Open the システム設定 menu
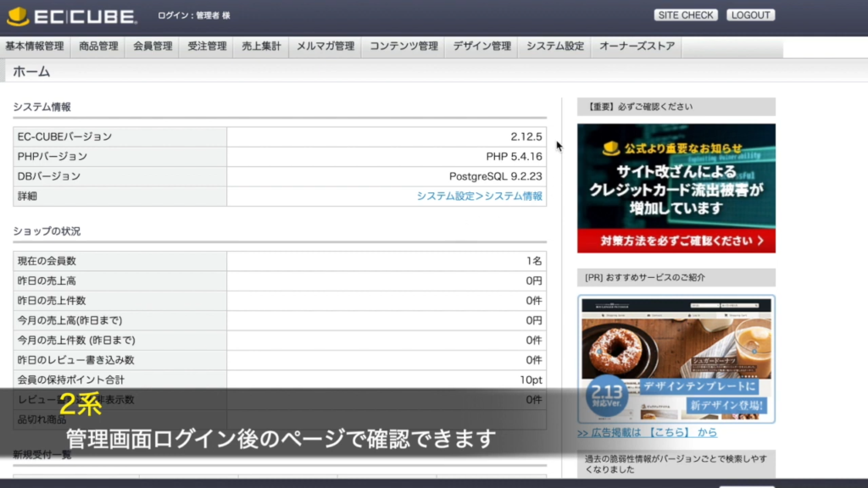The width and height of the screenshot is (868, 488). [x=555, y=47]
